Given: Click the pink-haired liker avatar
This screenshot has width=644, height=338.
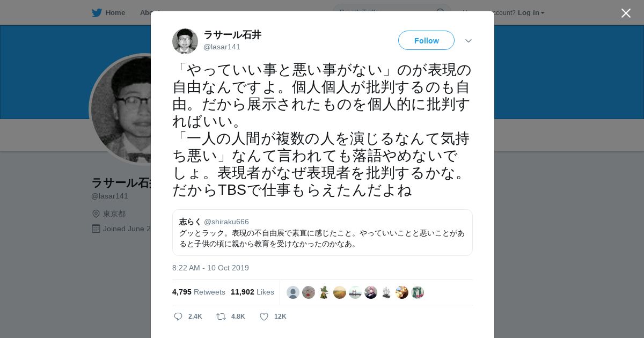Looking at the screenshot, I should tap(371, 292).
